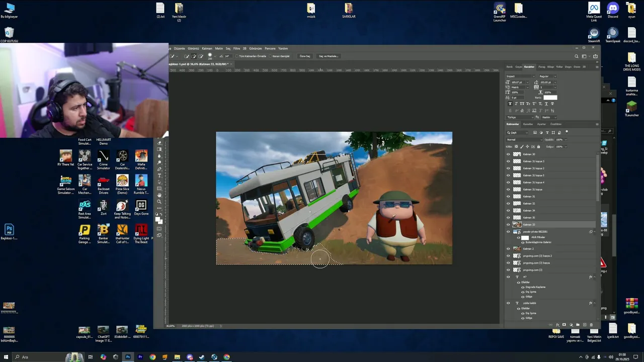
Task: Apply Faux Italic text style
Action: coord(516,104)
